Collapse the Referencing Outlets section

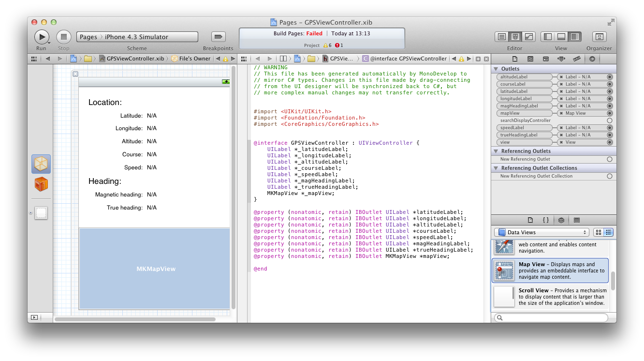[x=497, y=151]
